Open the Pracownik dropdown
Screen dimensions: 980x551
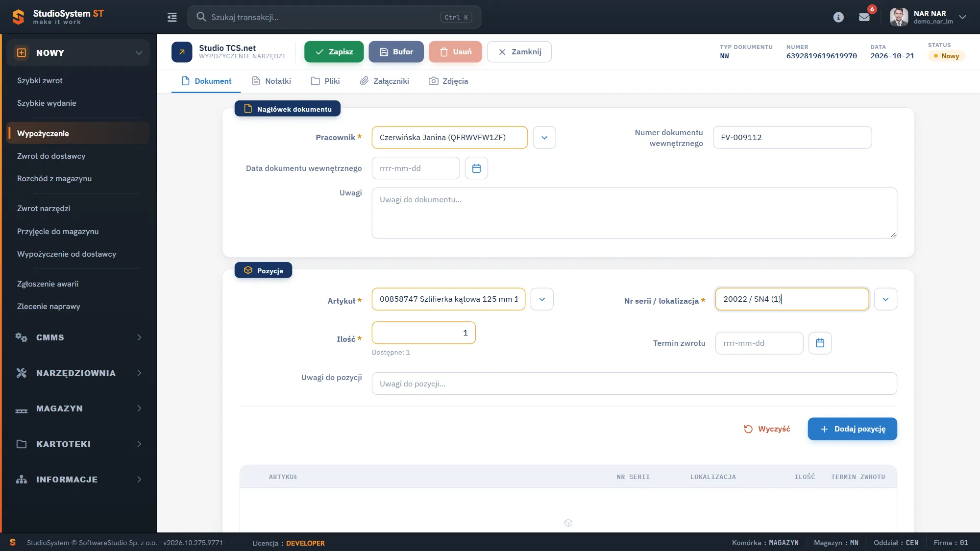[x=544, y=137]
